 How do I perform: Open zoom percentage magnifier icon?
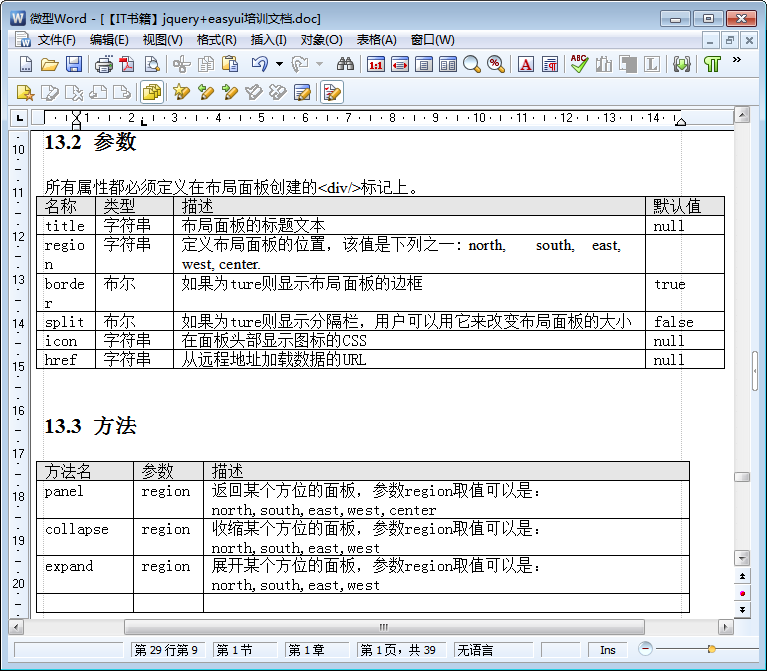(496, 64)
